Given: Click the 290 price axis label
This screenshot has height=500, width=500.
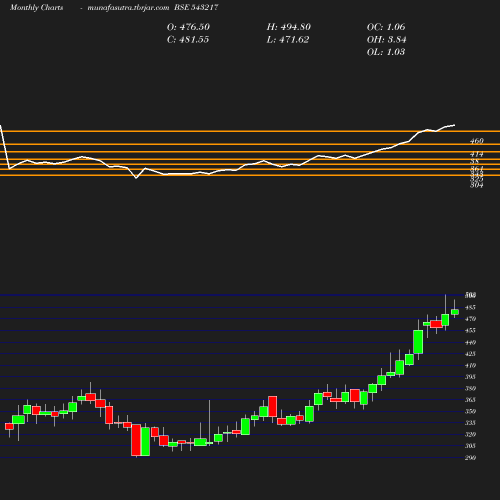Looking at the screenshot, I should click(x=470, y=458).
